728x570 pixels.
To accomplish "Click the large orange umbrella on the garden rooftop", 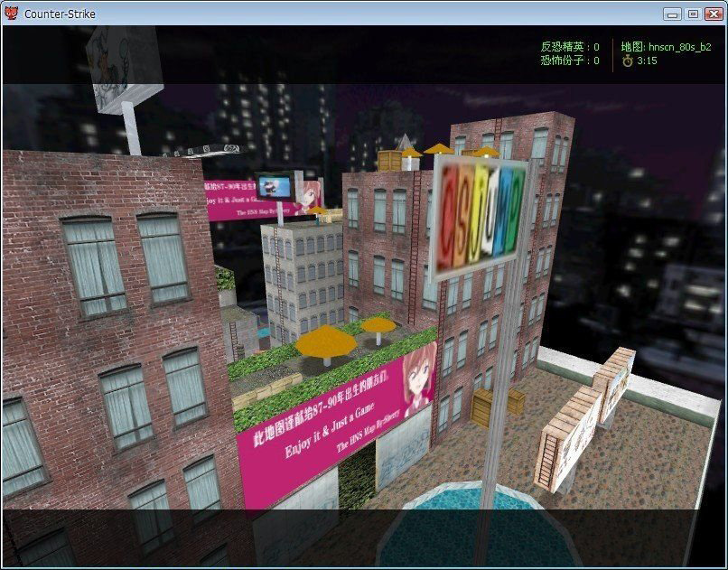I will click(x=326, y=343).
